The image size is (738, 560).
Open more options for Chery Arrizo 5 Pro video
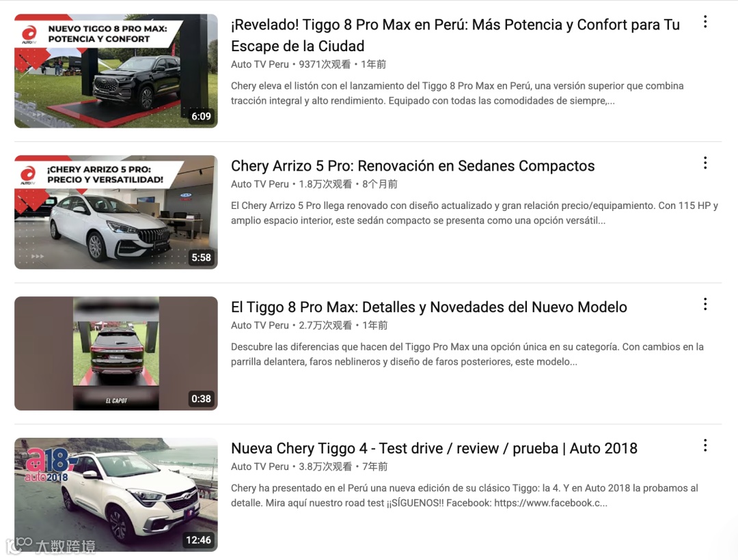tap(705, 163)
